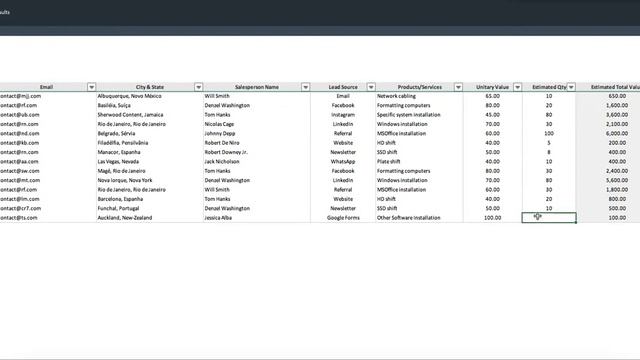Select the product cell 'Plate shift'
This screenshot has width=640, height=360.
[420, 162]
